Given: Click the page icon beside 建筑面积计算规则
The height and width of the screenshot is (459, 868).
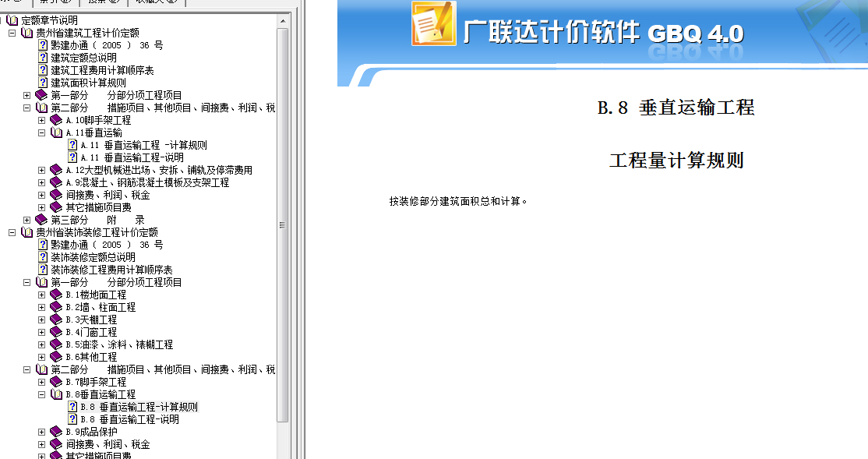Looking at the screenshot, I should [43, 83].
